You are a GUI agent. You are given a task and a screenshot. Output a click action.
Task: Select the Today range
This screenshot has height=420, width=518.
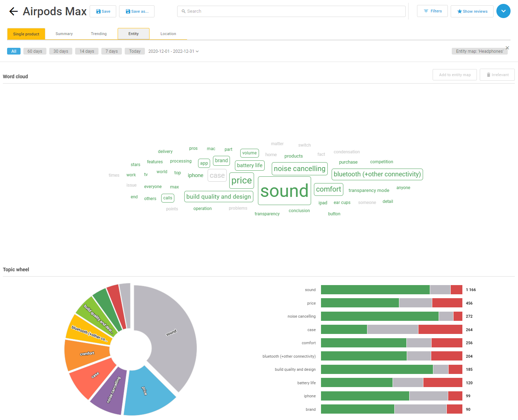(135, 51)
